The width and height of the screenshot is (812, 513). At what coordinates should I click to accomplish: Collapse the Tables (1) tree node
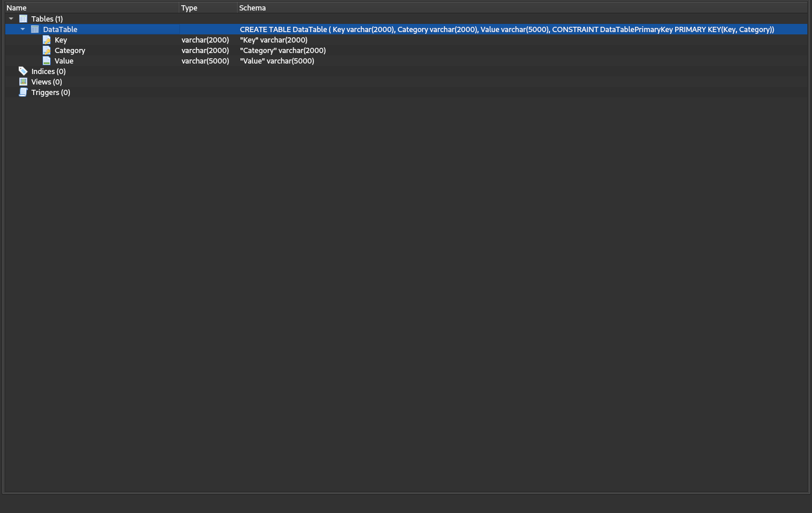coord(11,19)
